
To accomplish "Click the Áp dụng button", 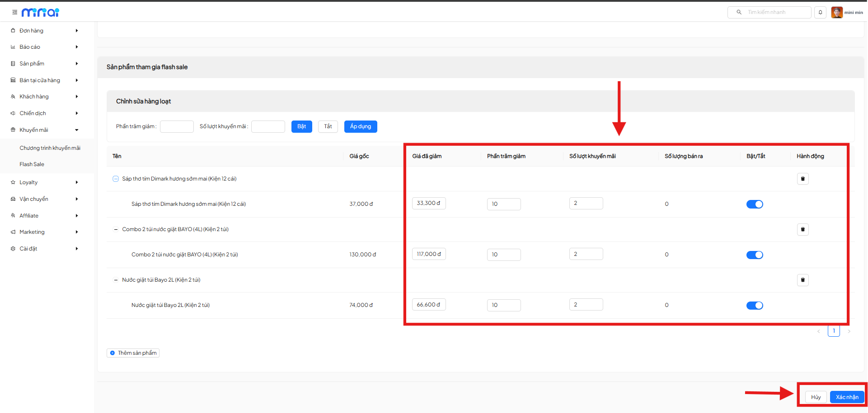I will click(360, 126).
